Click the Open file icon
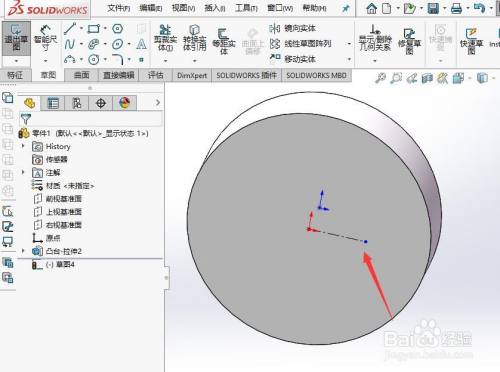This screenshot has width=500, height=372. (409, 8)
